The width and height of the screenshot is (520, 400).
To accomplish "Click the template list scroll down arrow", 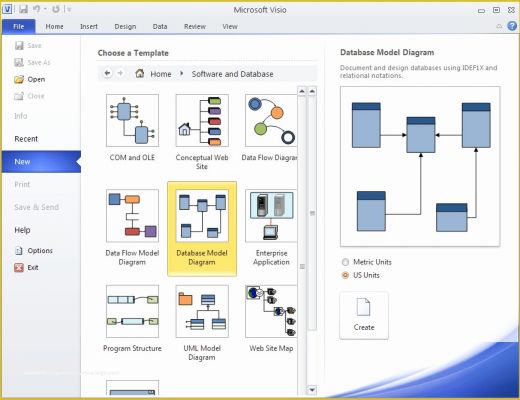I will pos(312,389).
